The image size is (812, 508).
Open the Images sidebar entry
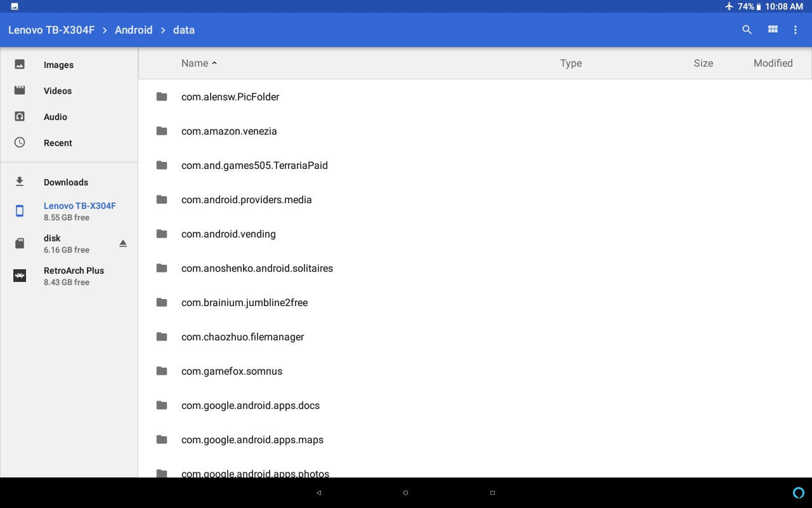[x=69, y=65]
